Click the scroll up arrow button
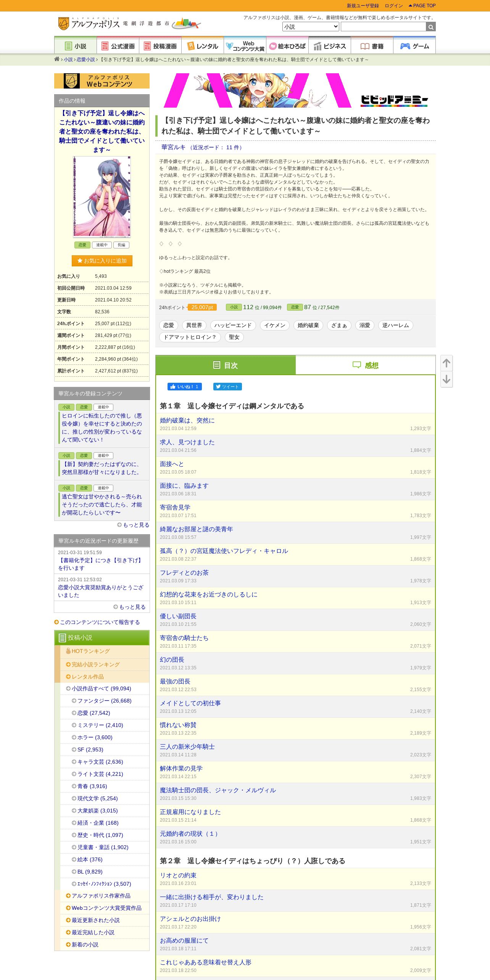The height and width of the screenshot is (980, 490). (x=446, y=363)
